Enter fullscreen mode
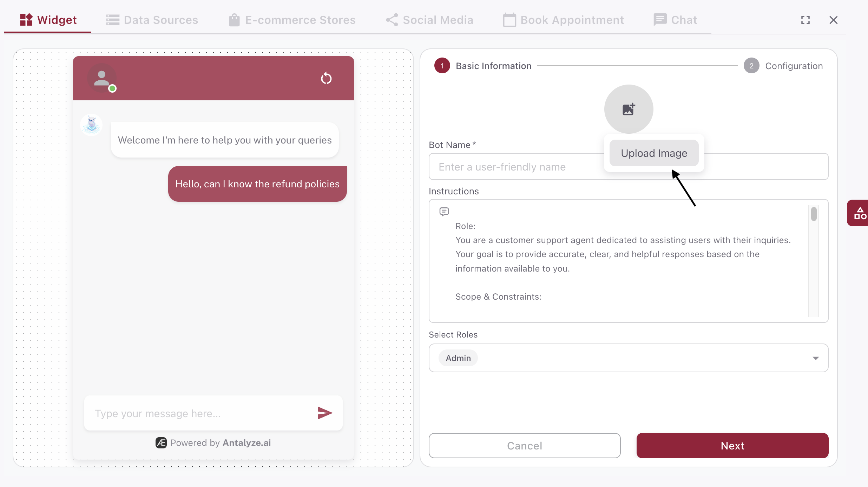This screenshot has height=487, width=868. point(805,20)
